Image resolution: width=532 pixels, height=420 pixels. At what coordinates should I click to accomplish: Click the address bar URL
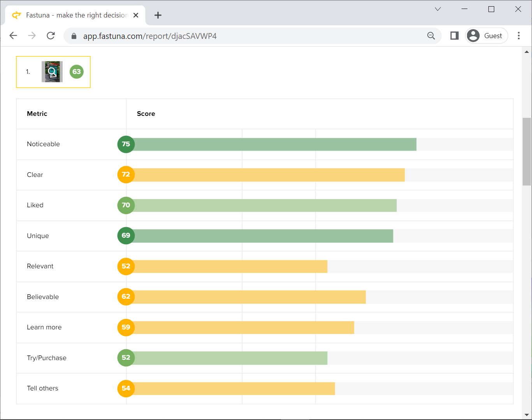[150, 36]
